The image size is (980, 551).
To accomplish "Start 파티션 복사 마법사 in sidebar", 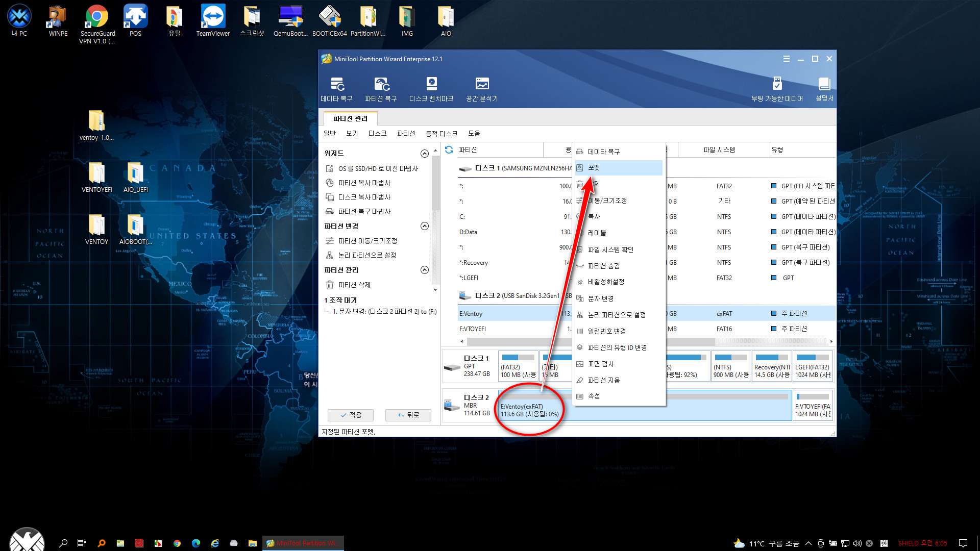I will tap(358, 183).
